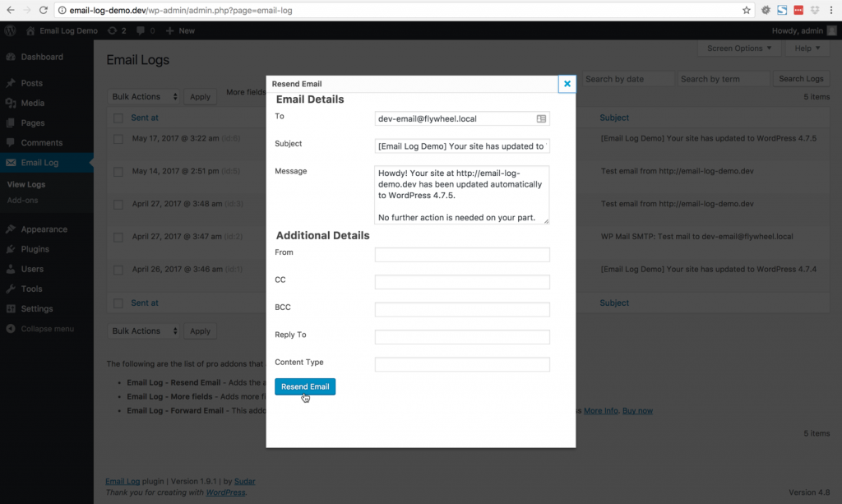The height and width of the screenshot is (504, 842).
Task: Click the top Apply button
Action: tap(201, 97)
